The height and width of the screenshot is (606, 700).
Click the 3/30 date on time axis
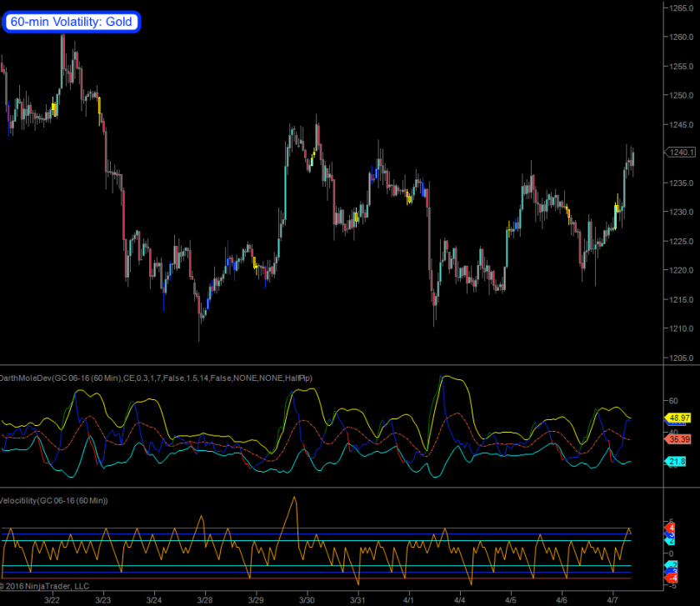[307, 599]
